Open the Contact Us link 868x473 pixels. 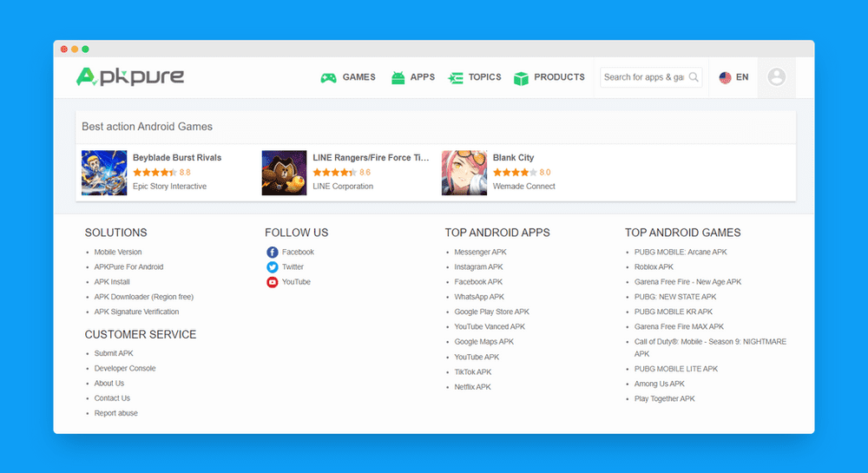pyautogui.click(x=112, y=397)
